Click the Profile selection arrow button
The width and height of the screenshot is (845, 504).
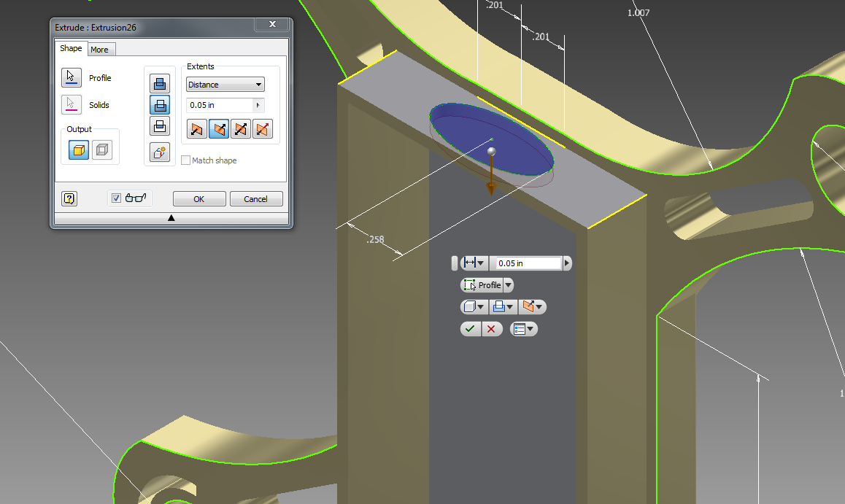click(x=71, y=77)
